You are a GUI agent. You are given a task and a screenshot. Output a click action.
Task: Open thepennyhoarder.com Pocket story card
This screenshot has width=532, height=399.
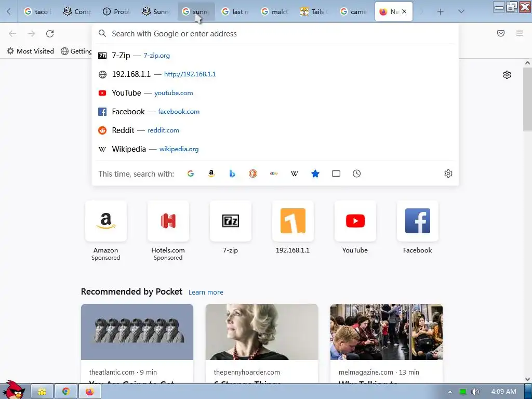click(262, 344)
